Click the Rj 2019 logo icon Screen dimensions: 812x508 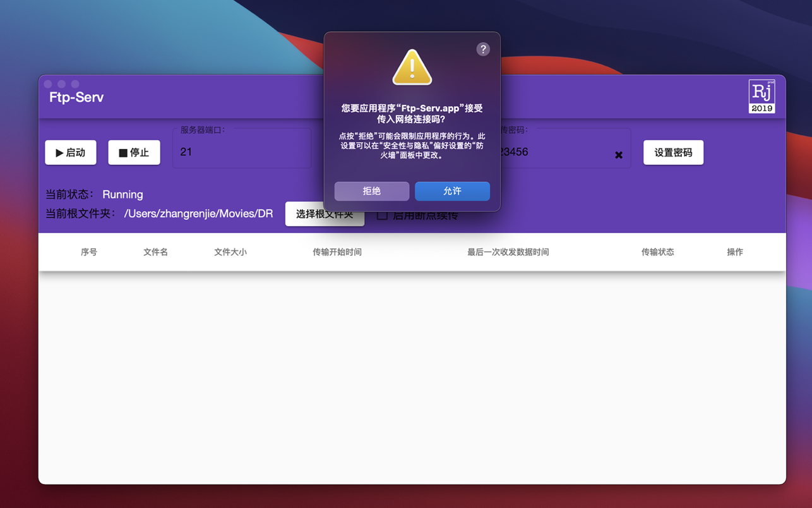click(761, 96)
